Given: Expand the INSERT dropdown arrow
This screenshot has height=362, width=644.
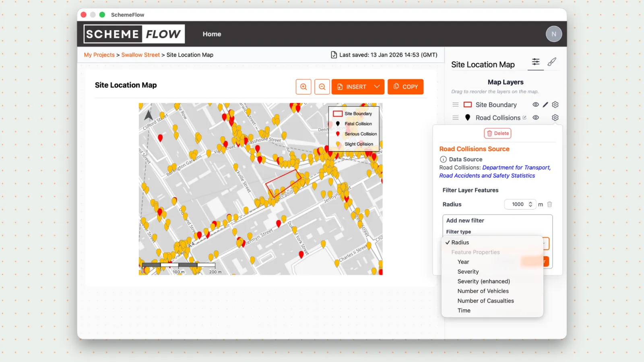Looking at the screenshot, I should pyautogui.click(x=377, y=86).
